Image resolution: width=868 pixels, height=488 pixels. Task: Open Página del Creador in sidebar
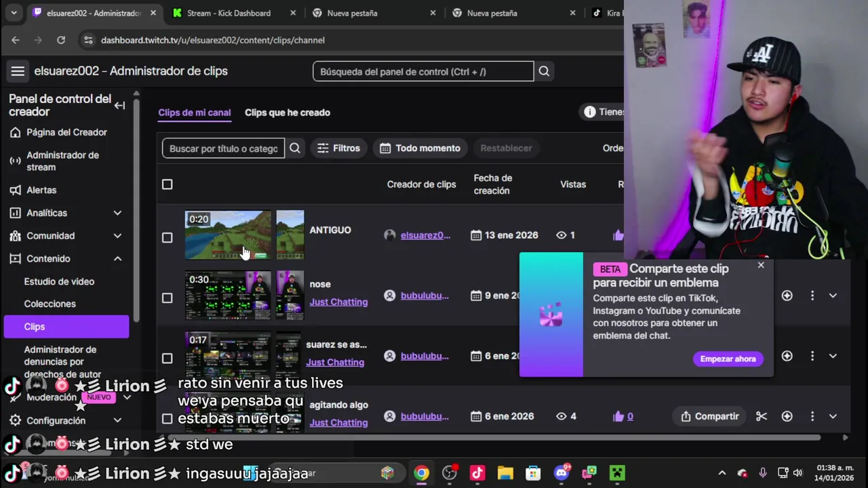coord(66,132)
